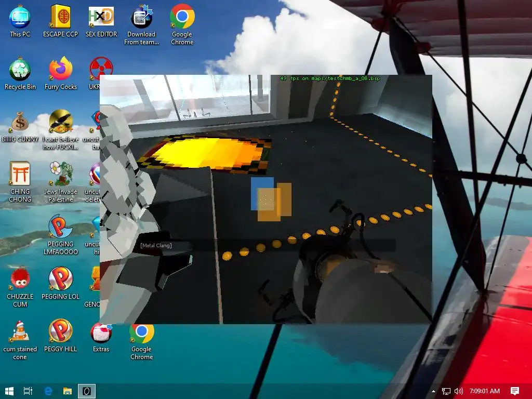The width and height of the screenshot is (532, 399).
Task: Open the Extras desktop shortcut
Action: click(x=101, y=338)
